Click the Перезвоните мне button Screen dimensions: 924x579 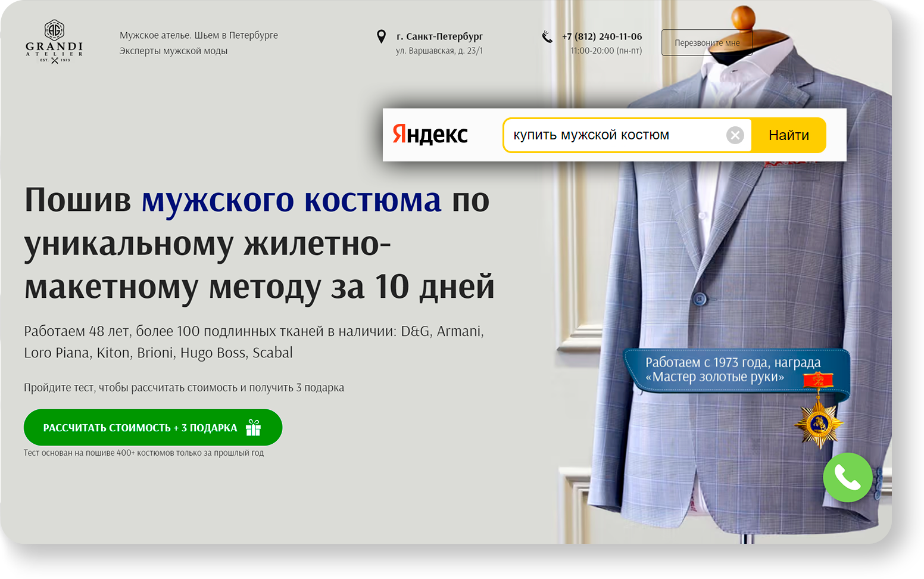[707, 42]
